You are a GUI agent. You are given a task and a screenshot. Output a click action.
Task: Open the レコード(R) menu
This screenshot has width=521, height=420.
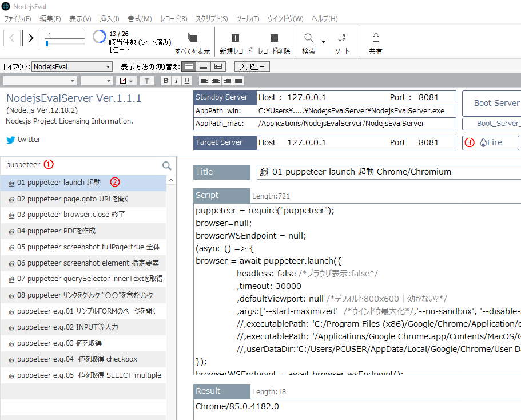[173, 19]
